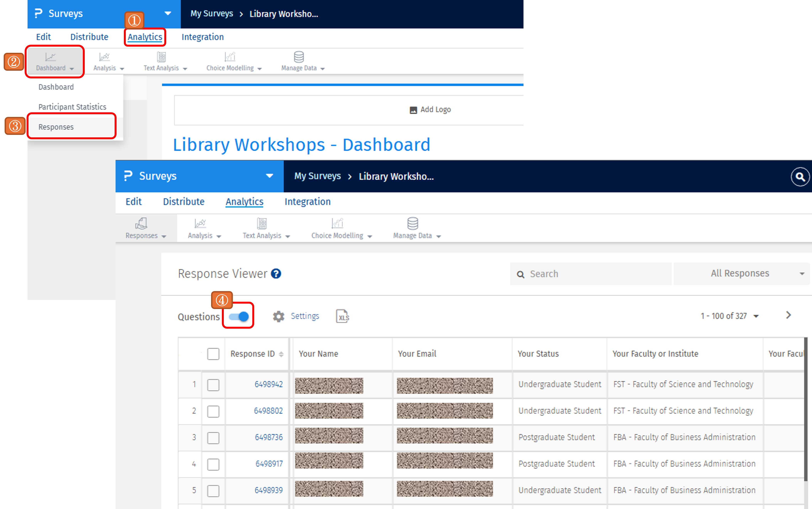Check the box for response 6498917
This screenshot has height=509, width=812.
(x=213, y=464)
